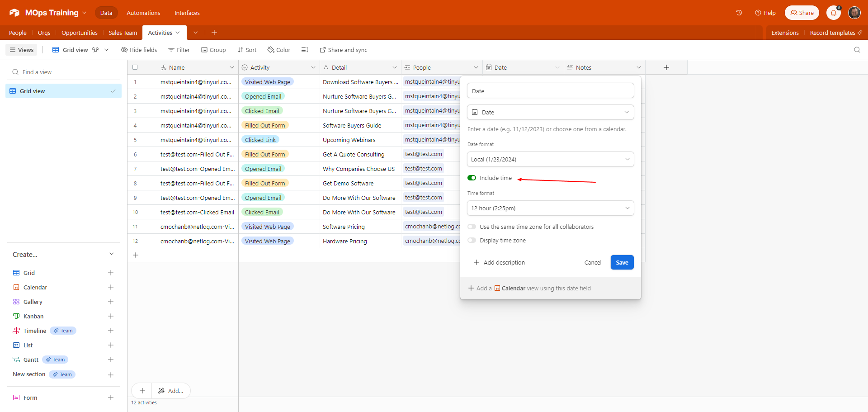This screenshot has height=412, width=868.
Task: Open the Date format dropdown
Action: pos(550,159)
